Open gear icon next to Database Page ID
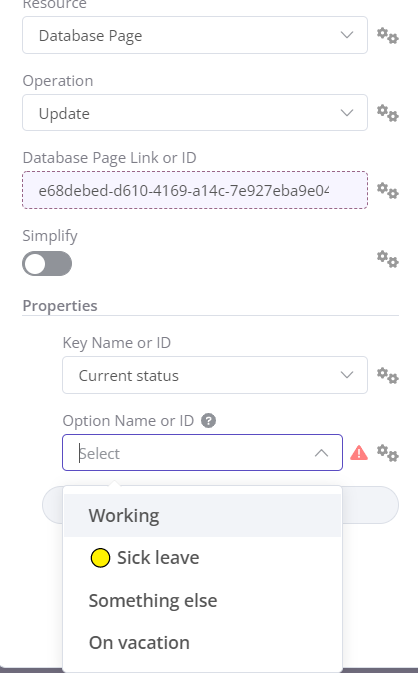This screenshot has width=418, height=673. click(x=388, y=191)
